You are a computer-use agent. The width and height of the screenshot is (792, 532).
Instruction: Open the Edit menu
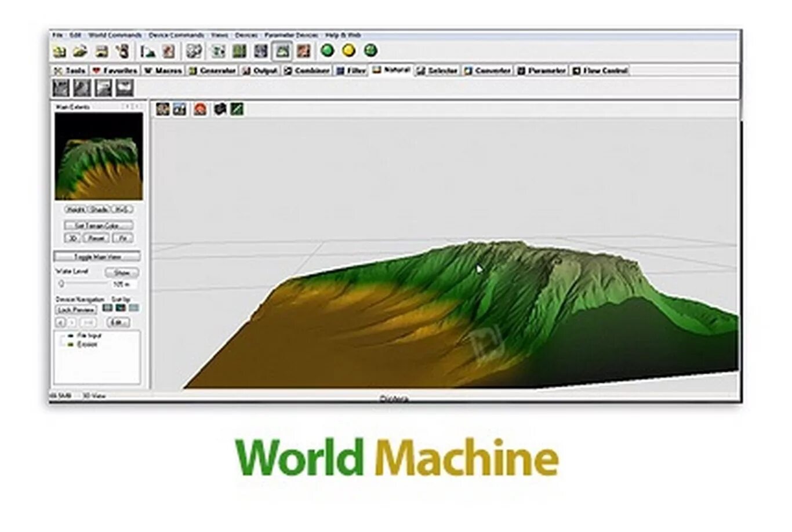click(x=75, y=35)
